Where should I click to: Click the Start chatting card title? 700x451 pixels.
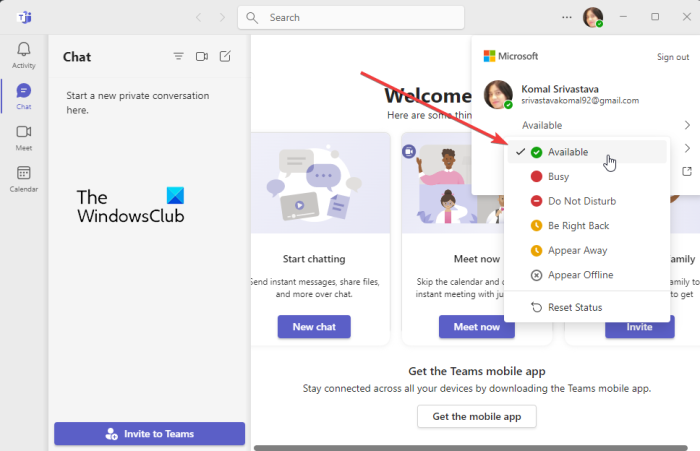point(314,259)
